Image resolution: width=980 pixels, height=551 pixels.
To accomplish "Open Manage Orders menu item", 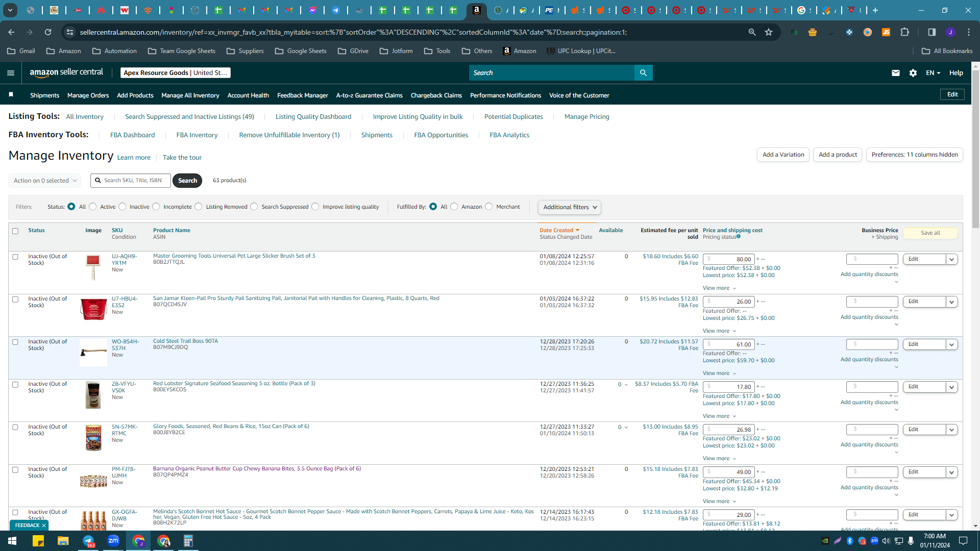I will pos(88,95).
